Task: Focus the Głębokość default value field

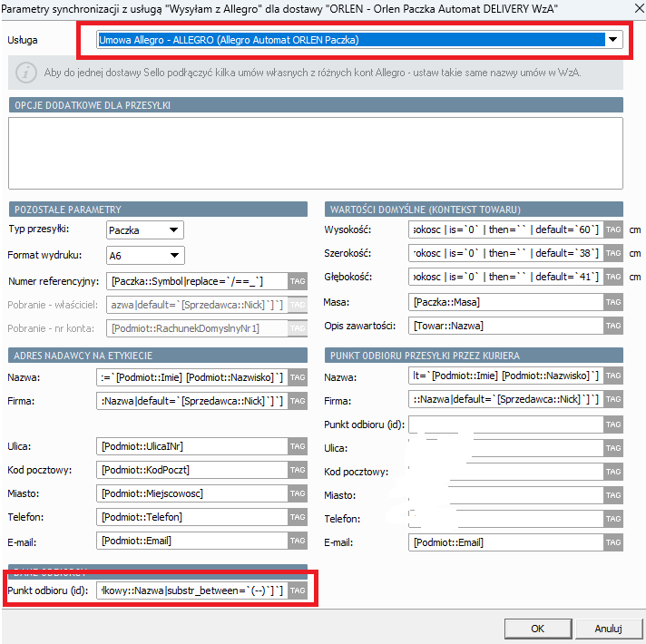Action: [x=506, y=277]
